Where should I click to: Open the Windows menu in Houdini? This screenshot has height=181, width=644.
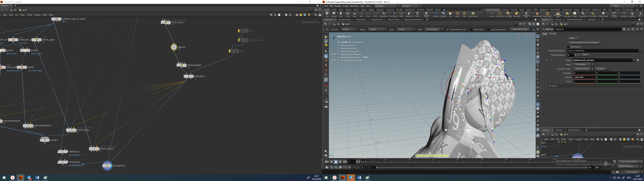click(354, 6)
